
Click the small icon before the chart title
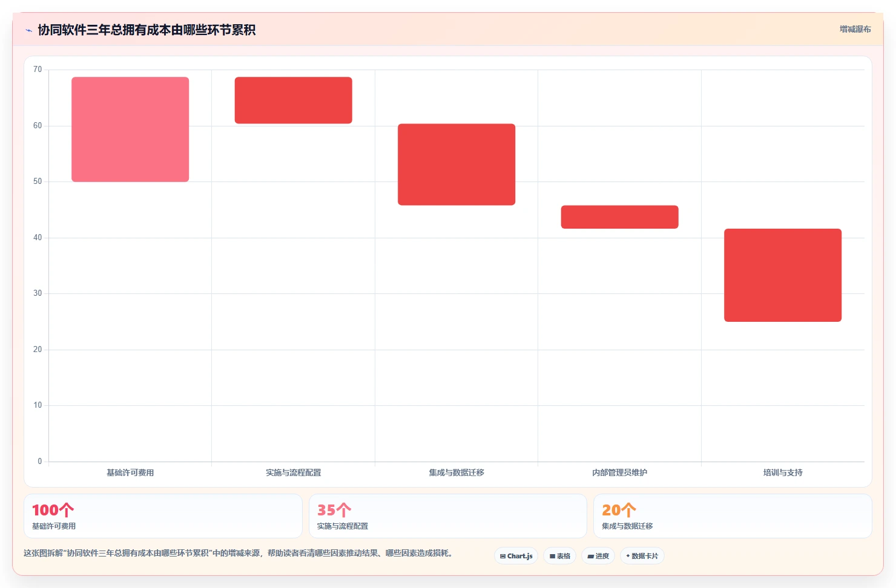29,30
